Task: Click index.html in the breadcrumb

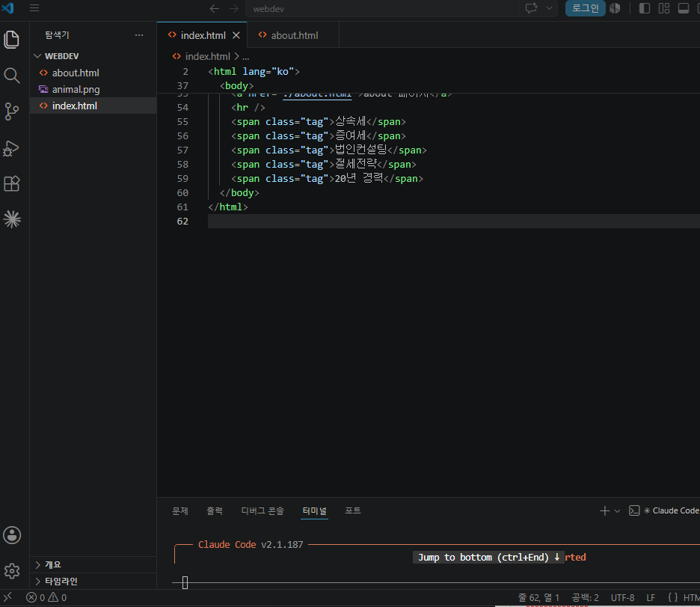Action: [208, 56]
